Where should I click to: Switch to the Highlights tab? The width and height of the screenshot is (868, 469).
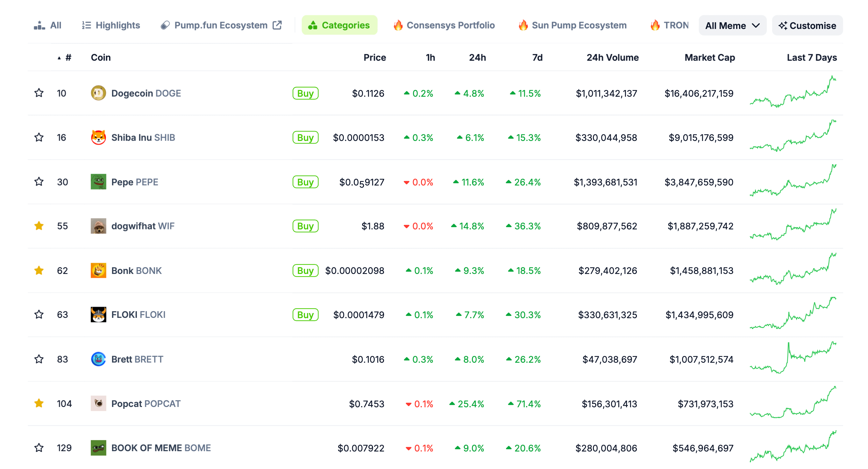[111, 25]
